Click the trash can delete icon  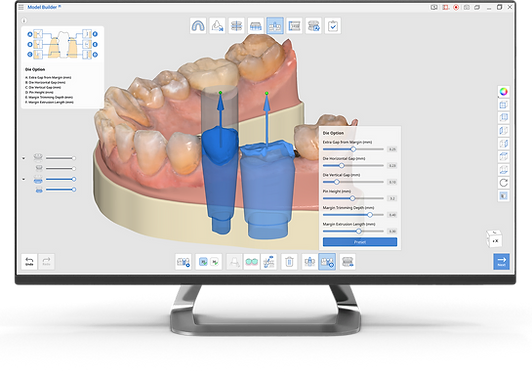pos(289,262)
